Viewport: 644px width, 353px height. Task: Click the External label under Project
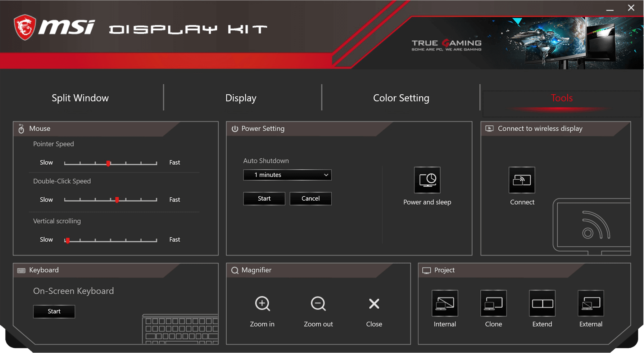tap(591, 324)
